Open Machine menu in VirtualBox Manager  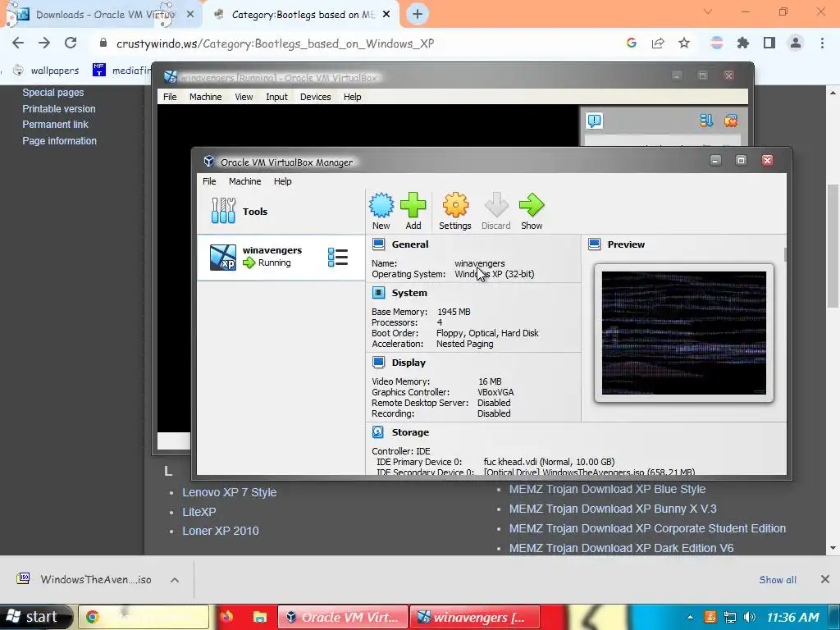pyautogui.click(x=244, y=181)
